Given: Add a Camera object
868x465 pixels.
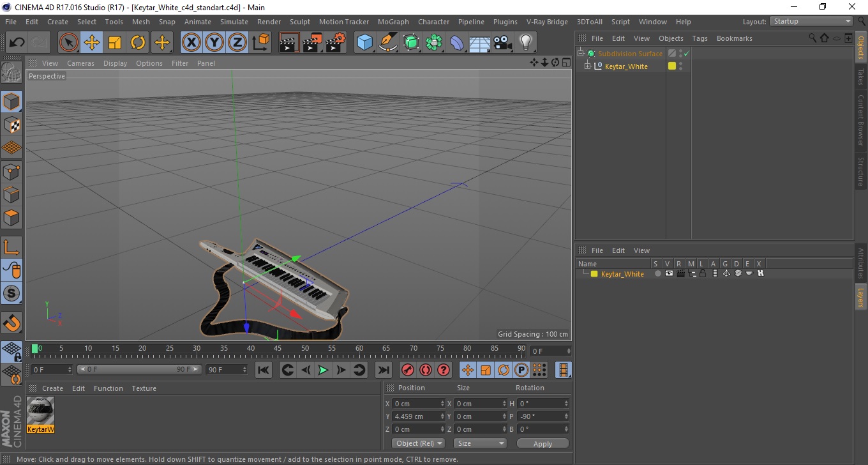Looking at the screenshot, I should (503, 43).
